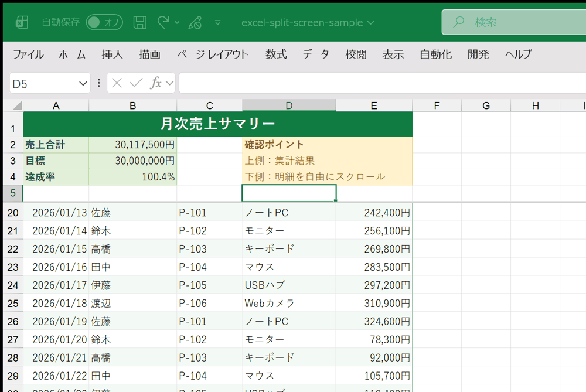This screenshot has width=586, height=392.
Task: Open the Name Box dropdown arrow
Action: 83,83
